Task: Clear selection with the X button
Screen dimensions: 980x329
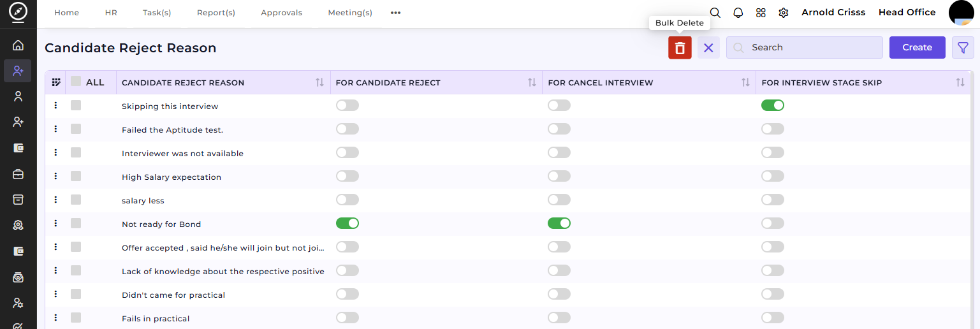Action: coord(708,48)
